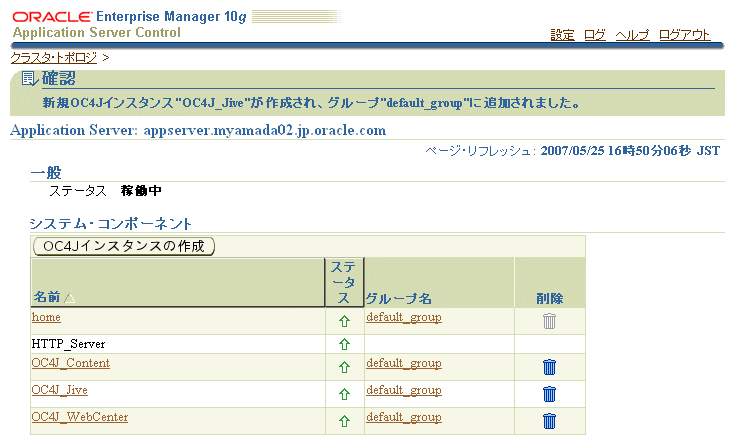Open the ログ link in header
This screenshot has width=732, height=440.
[595, 35]
